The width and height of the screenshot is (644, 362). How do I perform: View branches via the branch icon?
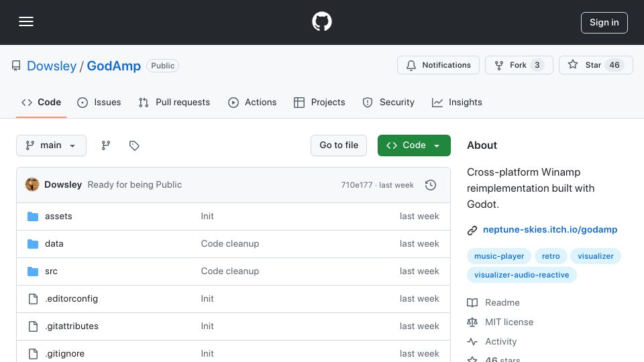106,145
